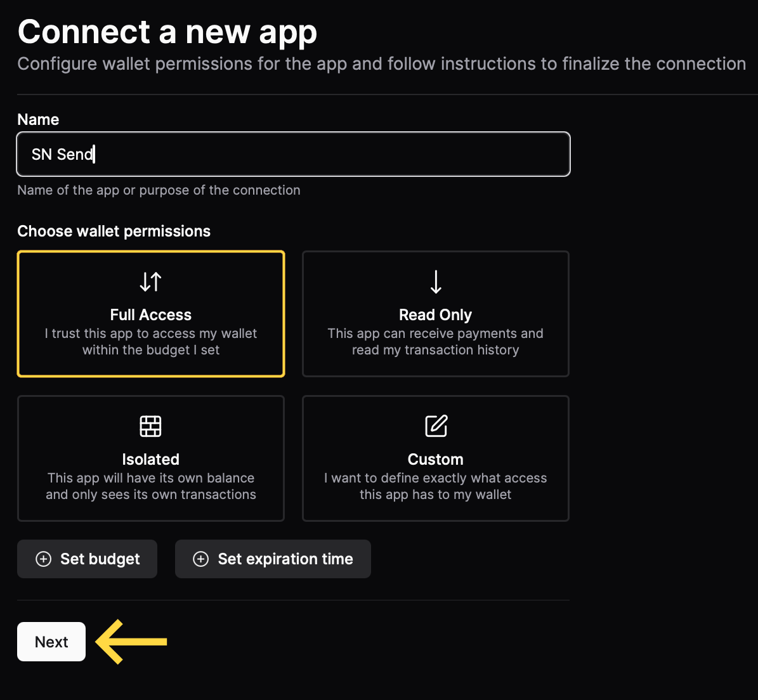Image resolution: width=758 pixels, height=700 pixels.
Task: Choose the Read Only title text
Action: point(436,315)
